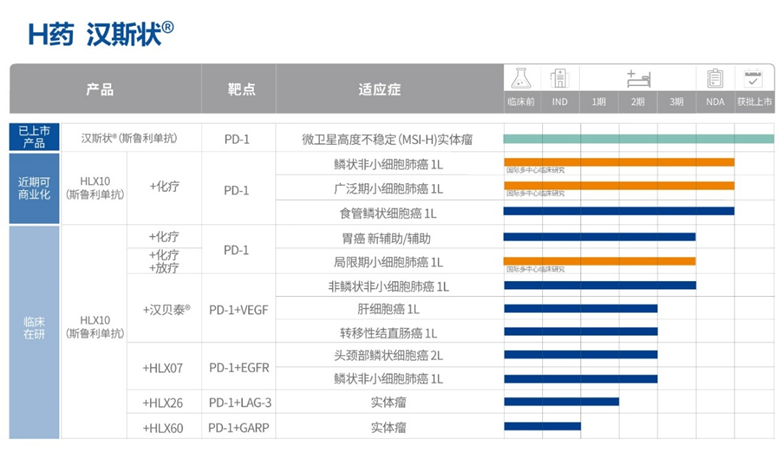Click the blue bar for 食管鳞状细胞癌 1L
783x453 pixels.
coord(619,211)
